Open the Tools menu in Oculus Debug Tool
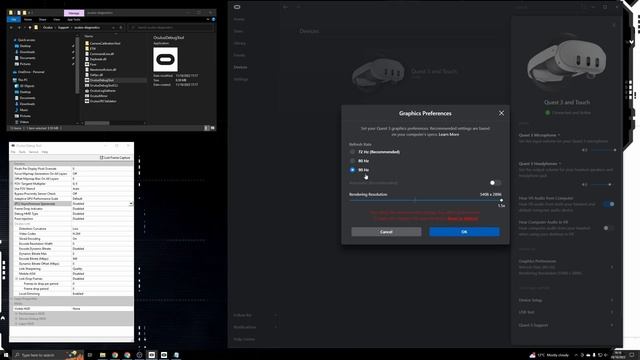The height and width of the screenshot is (360, 640). click(x=22, y=152)
